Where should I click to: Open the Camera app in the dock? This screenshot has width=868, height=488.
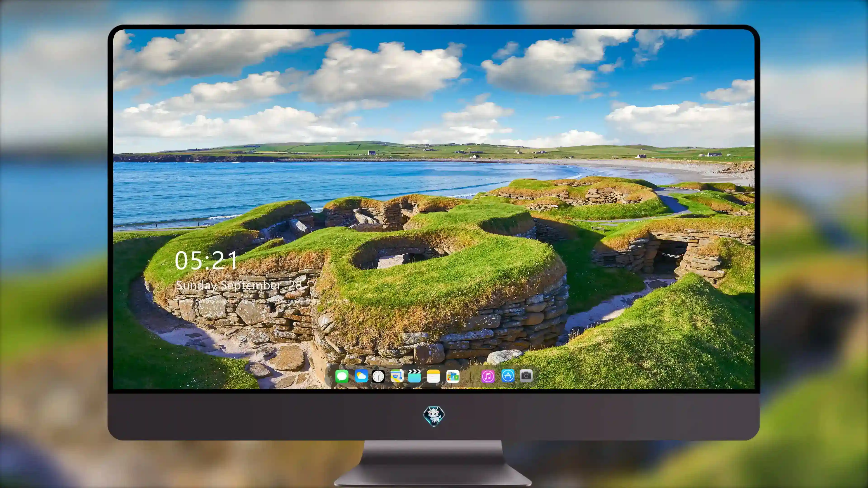526,375
